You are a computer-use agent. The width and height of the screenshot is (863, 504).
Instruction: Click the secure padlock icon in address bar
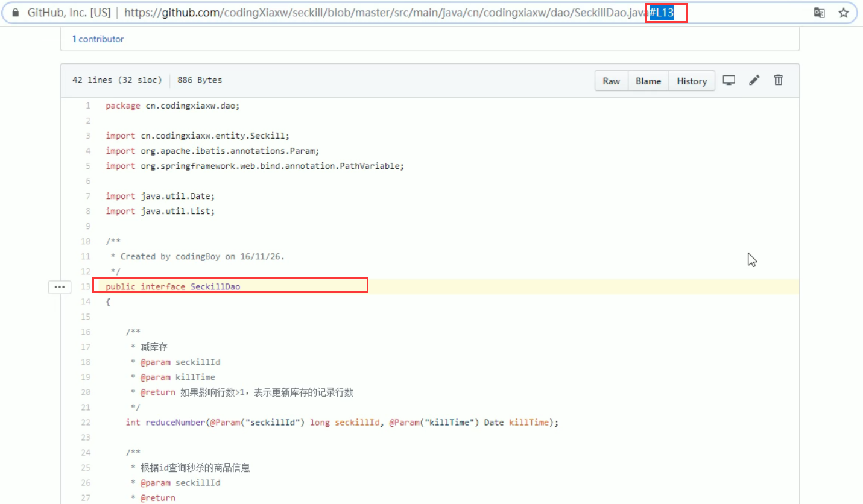(16, 13)
